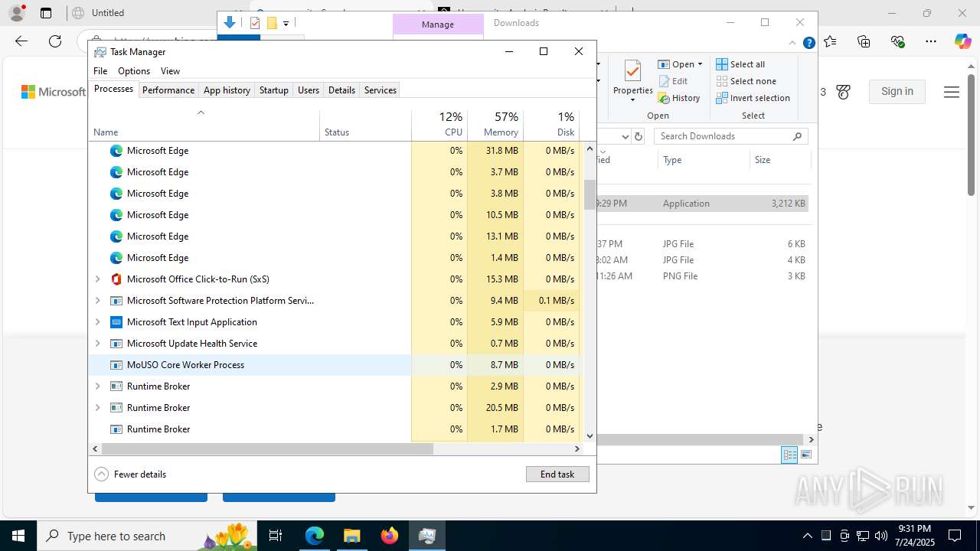This screenshot has width=980, height=551.
Task: Switch Explorer to large icons view
Action: pos(805,455)
